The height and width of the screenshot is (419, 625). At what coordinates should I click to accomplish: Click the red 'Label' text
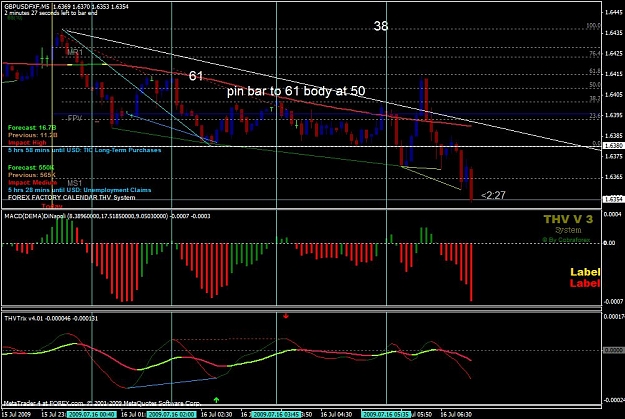(585, 283)
